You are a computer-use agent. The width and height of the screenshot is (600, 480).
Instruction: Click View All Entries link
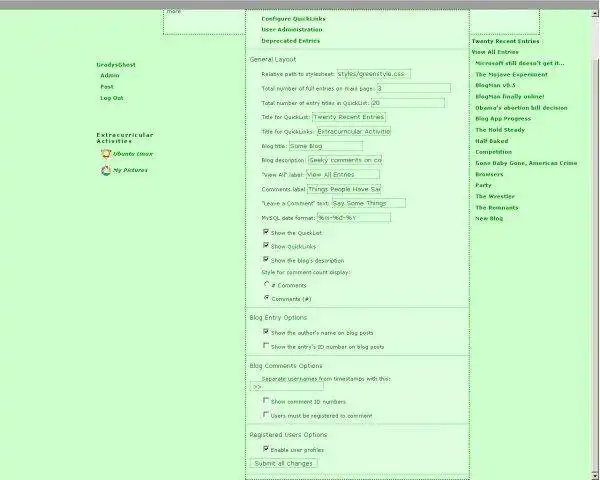495,52
